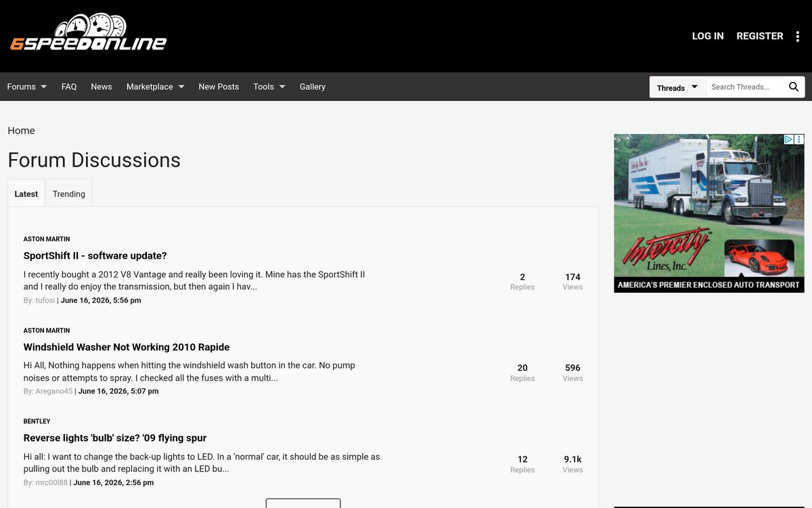
Task: Open thread 'SportShift II - software update?'
Action: coord(95,256)
